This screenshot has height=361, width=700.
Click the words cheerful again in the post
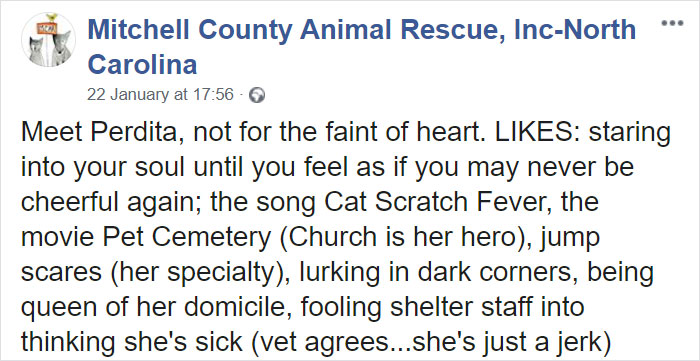point(113,202)
